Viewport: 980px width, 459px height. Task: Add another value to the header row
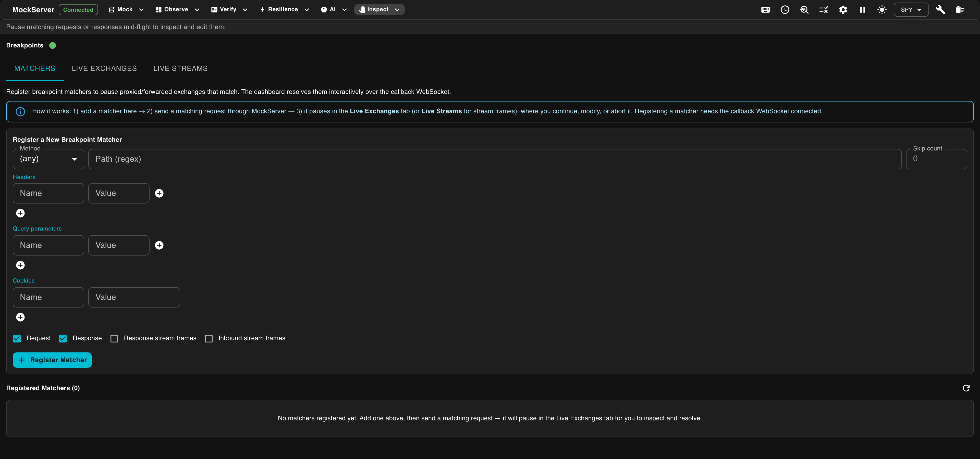[160, 193]
